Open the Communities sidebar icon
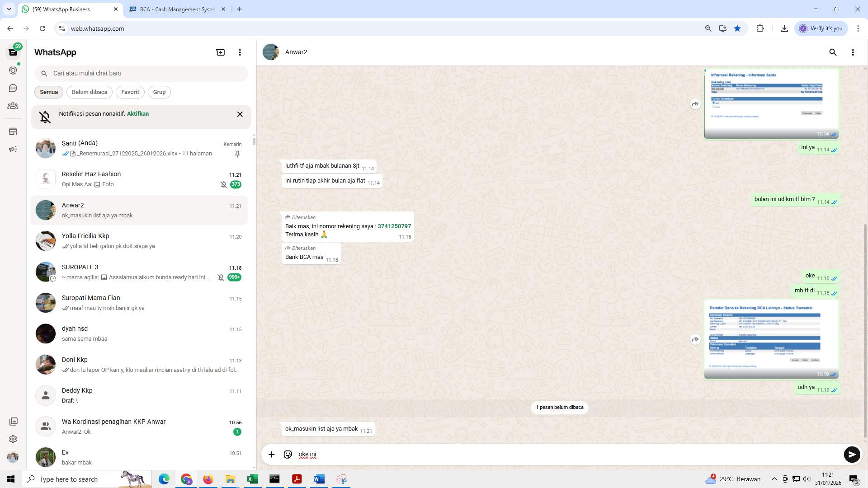The width and height of the screenshot is (868, 488). [13, 106]
